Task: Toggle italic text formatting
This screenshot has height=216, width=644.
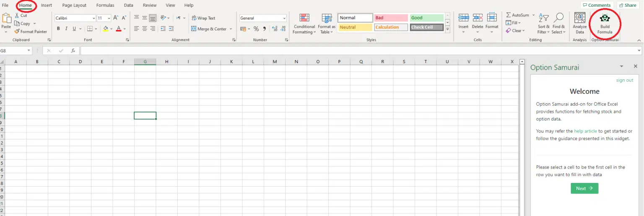Action: point(66,29)
